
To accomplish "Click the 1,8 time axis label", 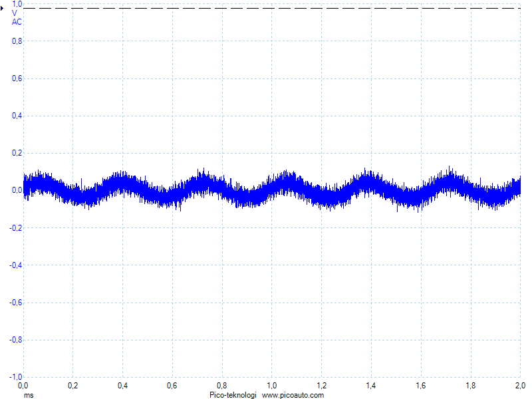I will tap(470, 386).
